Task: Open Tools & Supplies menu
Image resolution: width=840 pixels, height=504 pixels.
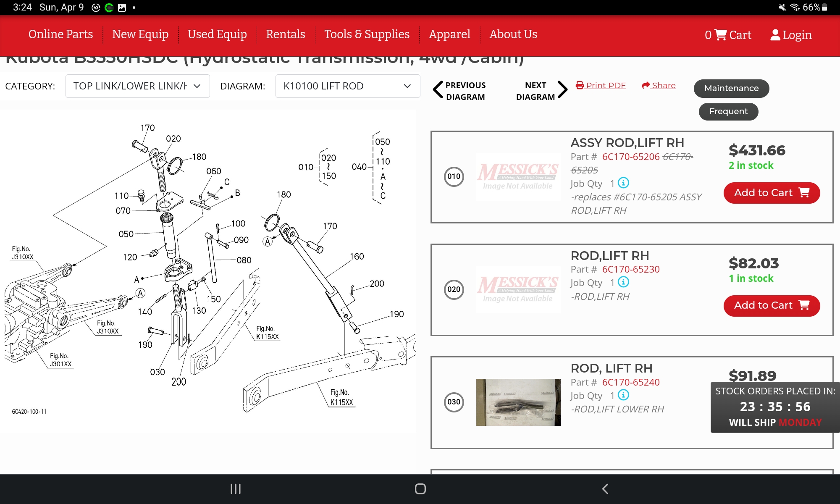Action: click(367, 34)
